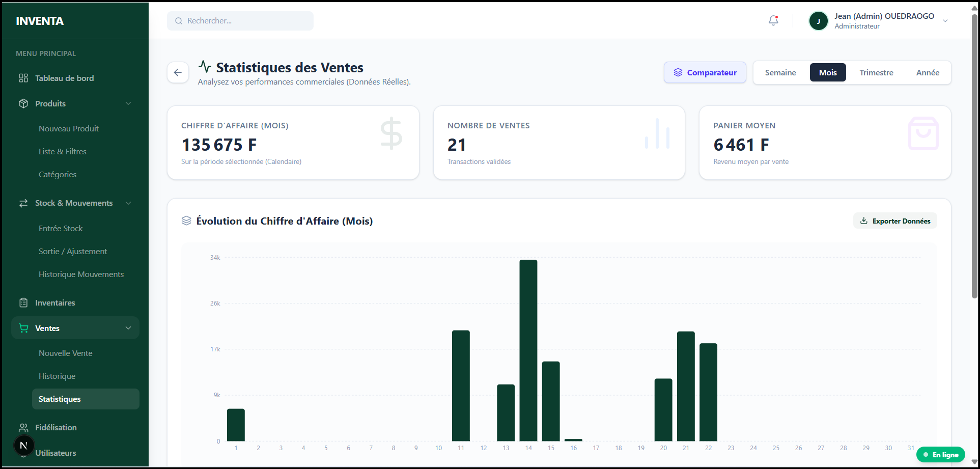Collapse the Ventes submenu chevron

tap(128, 328)
